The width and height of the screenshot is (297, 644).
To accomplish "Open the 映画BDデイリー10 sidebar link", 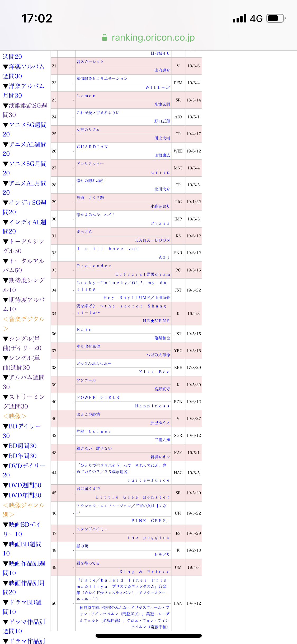I will click(21, 529).
